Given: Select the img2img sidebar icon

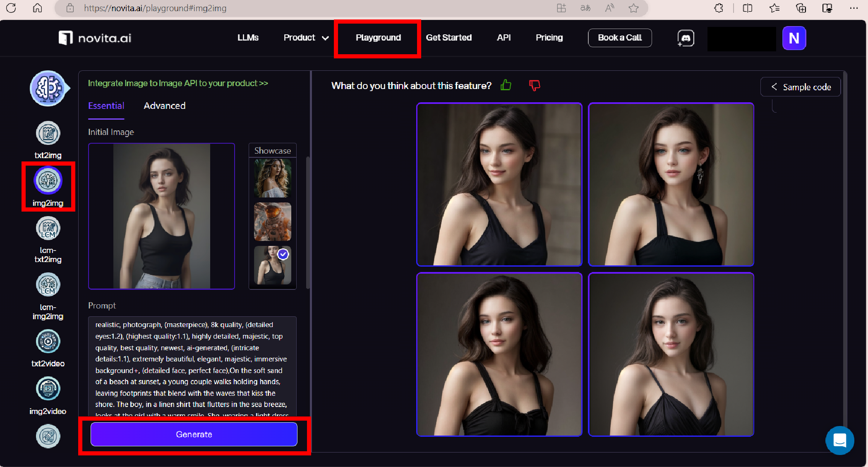Looking at the screenshot, I should point(48,181).
